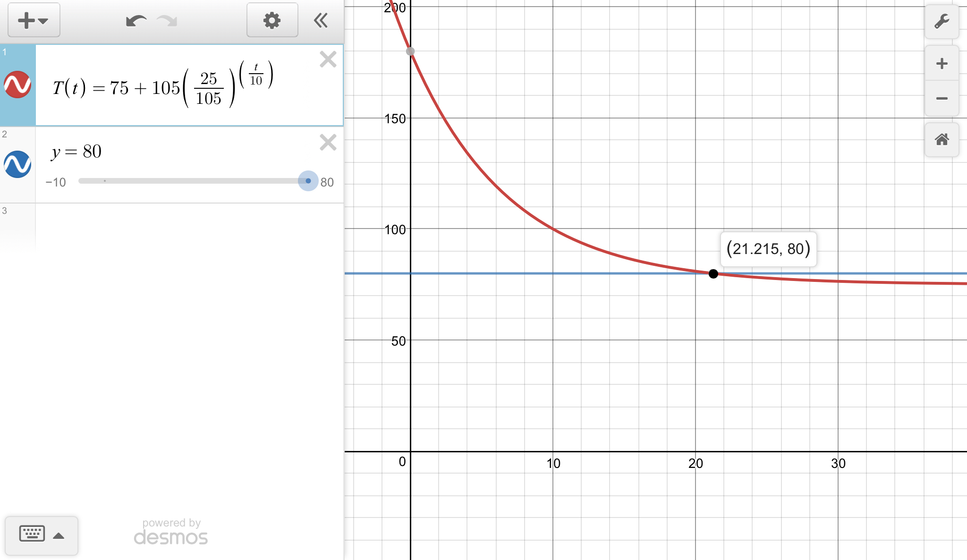Hide the red T(t) curve
967x560 pixels.
(x=17, y=85)
